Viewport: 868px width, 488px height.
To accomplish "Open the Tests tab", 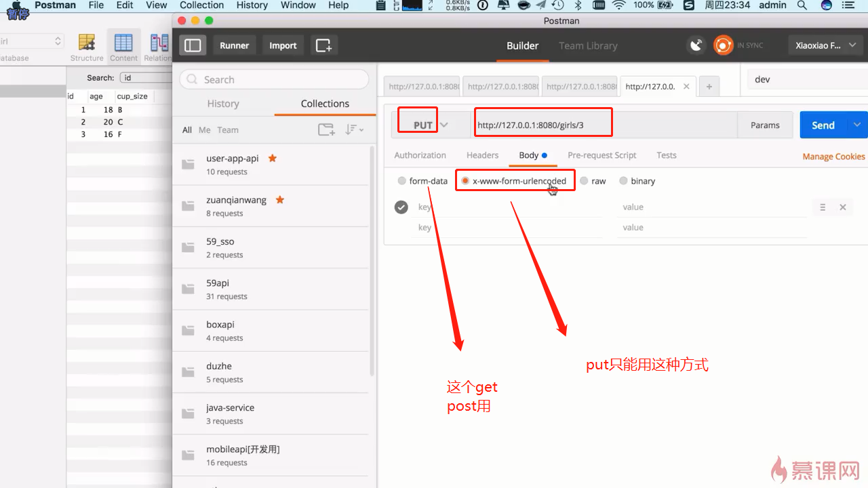I will click(x=666, y=155).
